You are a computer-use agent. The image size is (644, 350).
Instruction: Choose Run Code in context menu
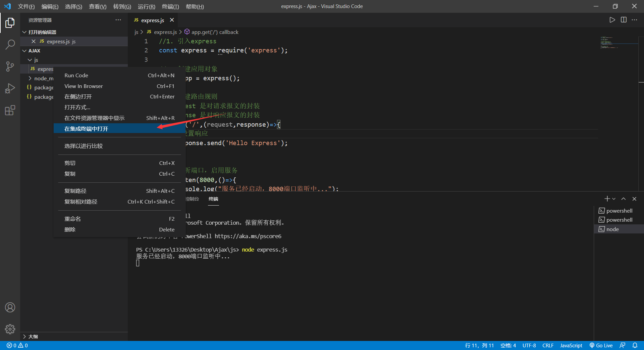click(119, 75)
